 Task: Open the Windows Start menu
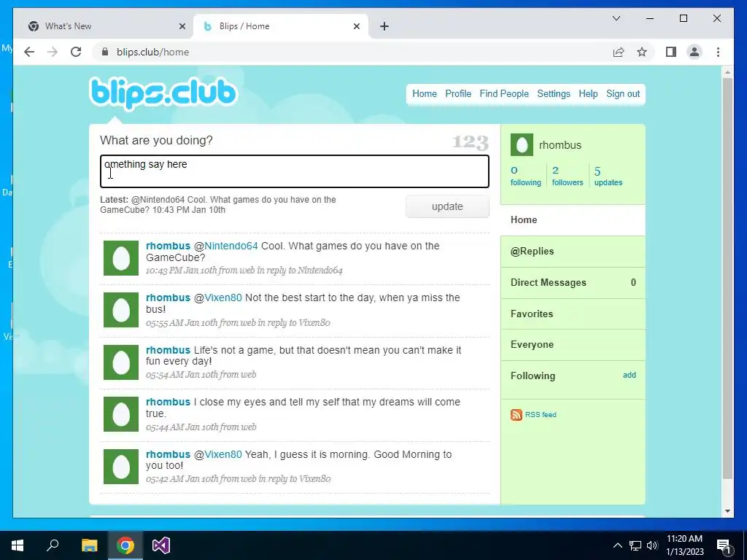(18, 545)
